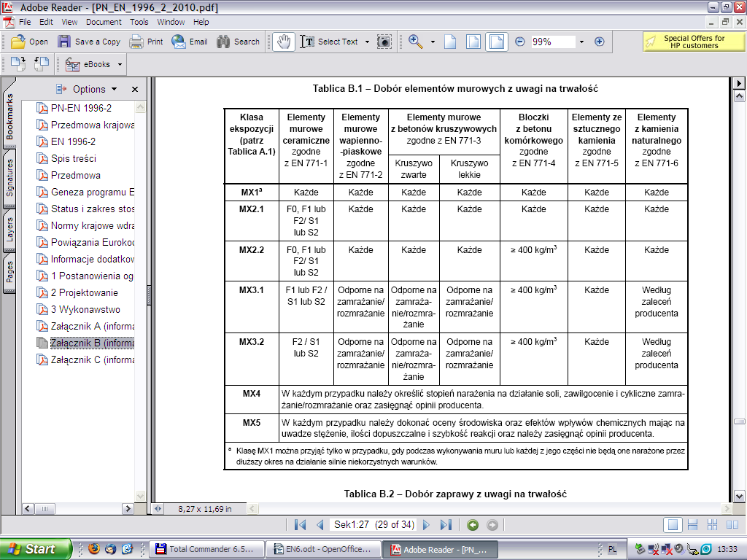Jump to the last page

coord(446,525)
